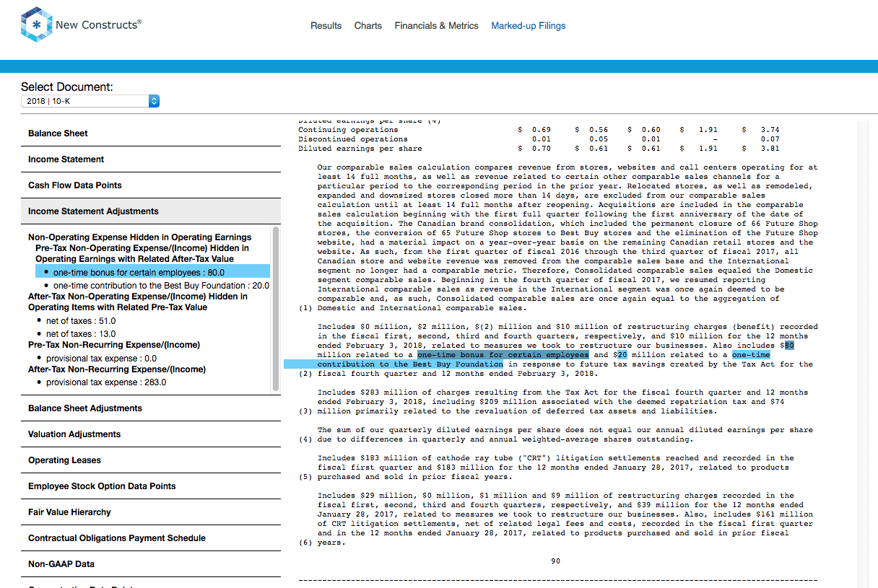The height and width of the screenshot is (588, 878).
Task: Click the highlighted $80 million value
Action: pos(789,346)
